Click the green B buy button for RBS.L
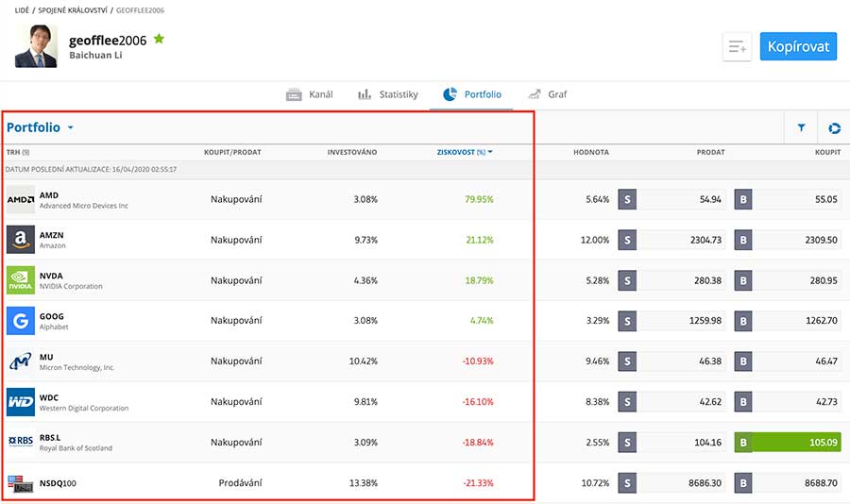 [787, 443]
